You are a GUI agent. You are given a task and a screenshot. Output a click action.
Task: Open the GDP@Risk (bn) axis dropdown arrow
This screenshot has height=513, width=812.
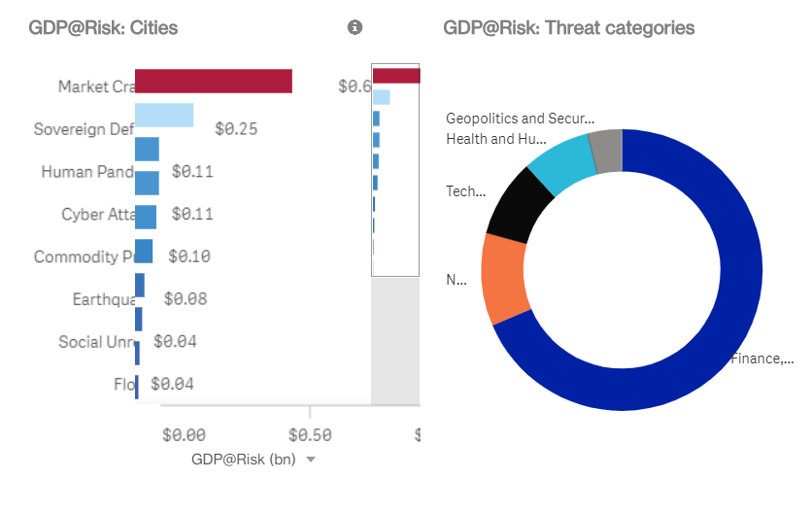pos(311,460)
